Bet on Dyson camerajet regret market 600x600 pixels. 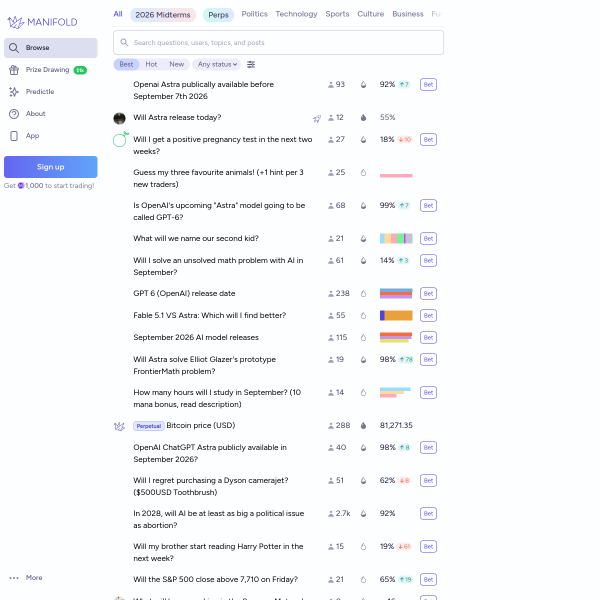point(428,481)
